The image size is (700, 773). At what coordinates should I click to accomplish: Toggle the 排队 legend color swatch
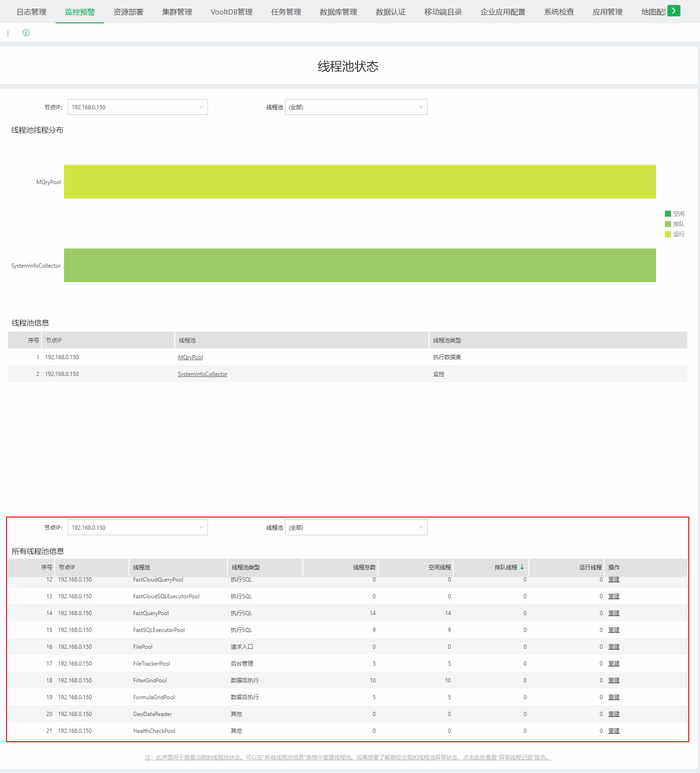pos(668,224)
